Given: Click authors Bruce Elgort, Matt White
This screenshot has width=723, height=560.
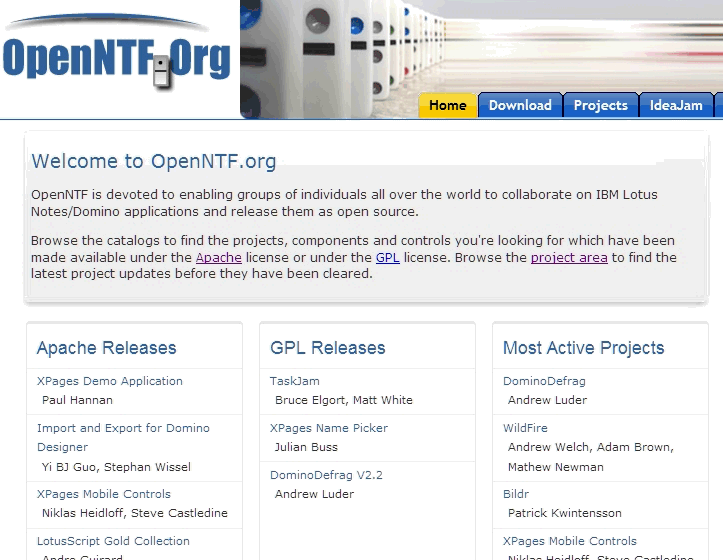Looking at the screenshot, I should tap(344, 400).
